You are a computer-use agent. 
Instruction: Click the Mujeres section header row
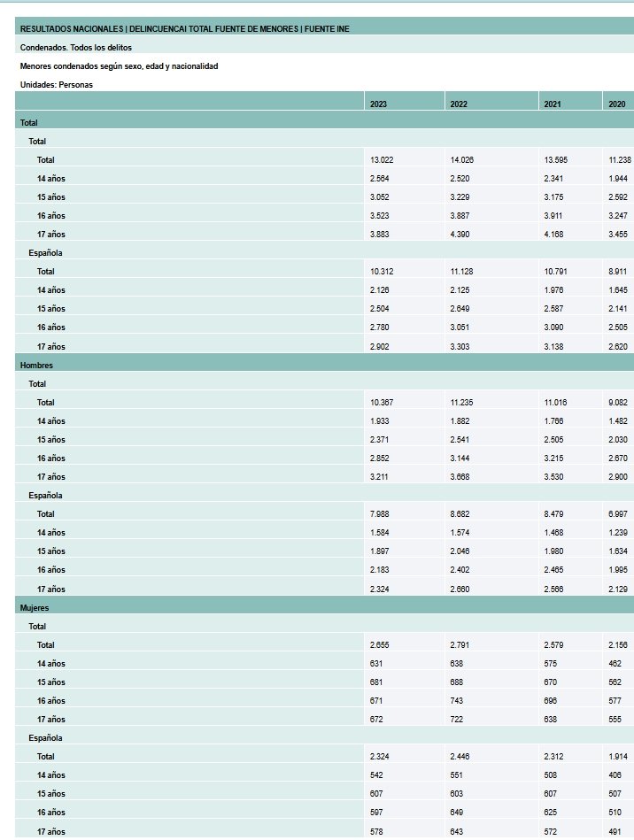click(34, 607)
